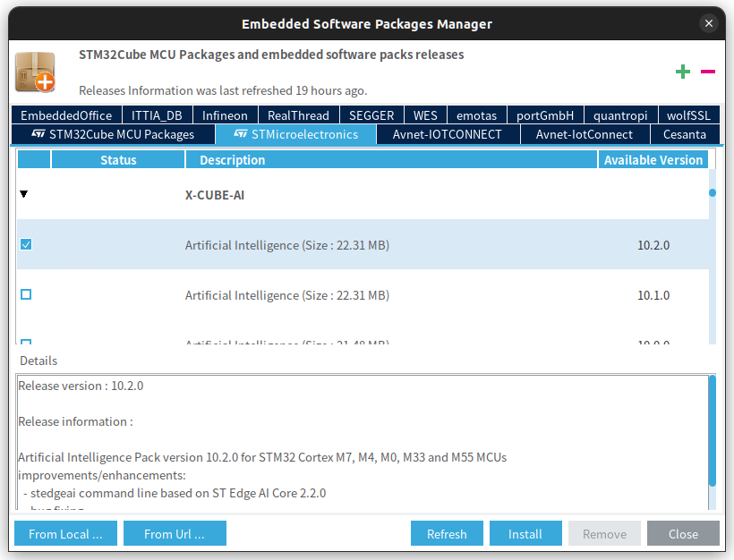The image size is (734, 560).
Task: Collapse the X-CUBE-AI group
Action: (24, 194)
